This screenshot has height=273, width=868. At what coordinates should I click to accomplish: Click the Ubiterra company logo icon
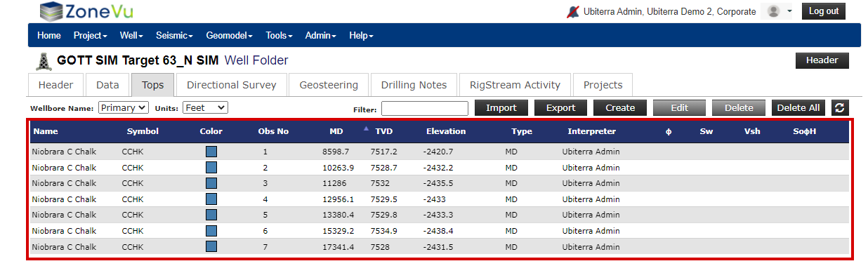point(573,12)
